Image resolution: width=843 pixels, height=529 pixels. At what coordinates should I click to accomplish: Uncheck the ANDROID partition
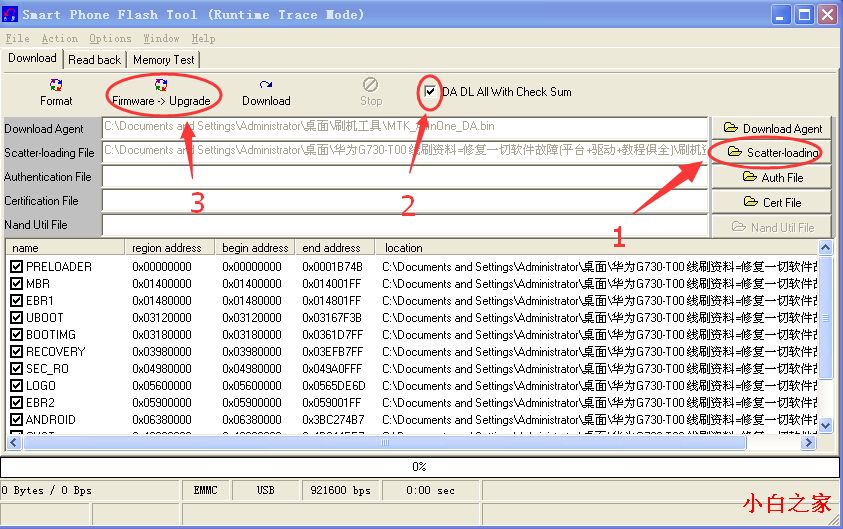(17, 420)
